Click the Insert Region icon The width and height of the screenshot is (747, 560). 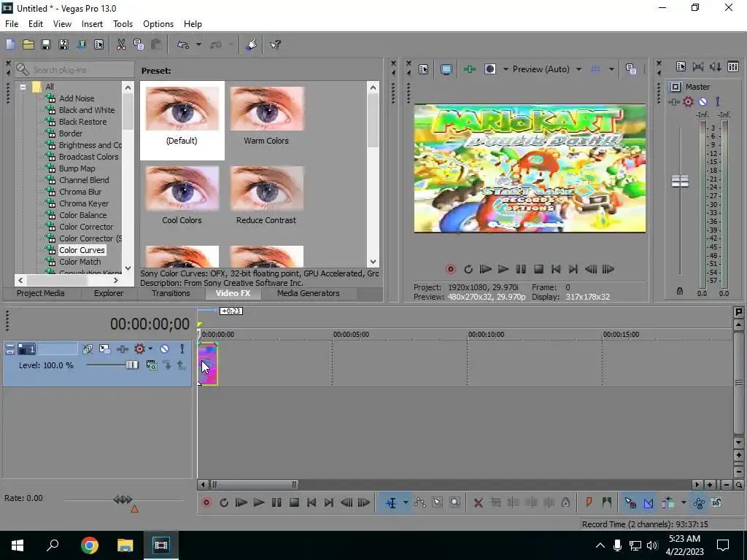coord(606,502)
